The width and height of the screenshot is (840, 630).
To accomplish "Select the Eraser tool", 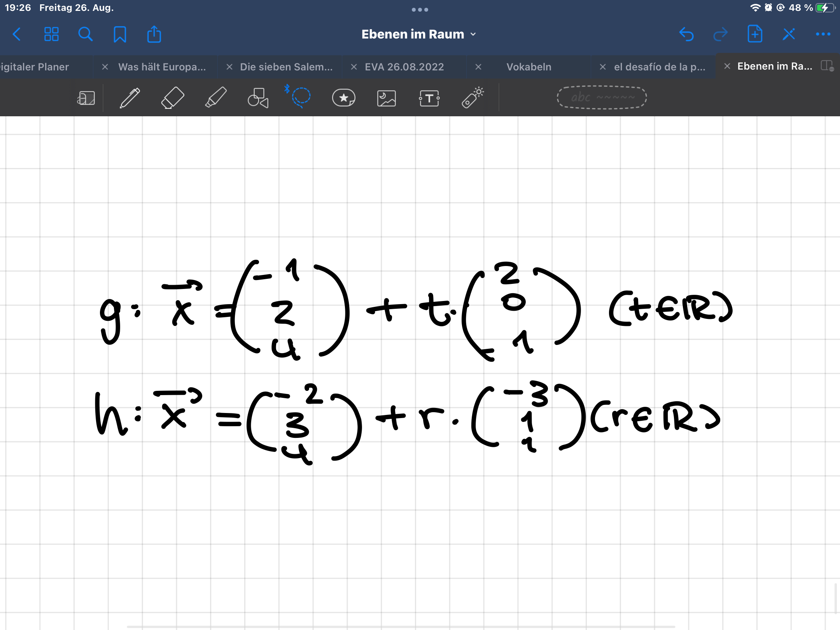I will tap(172, 98).
